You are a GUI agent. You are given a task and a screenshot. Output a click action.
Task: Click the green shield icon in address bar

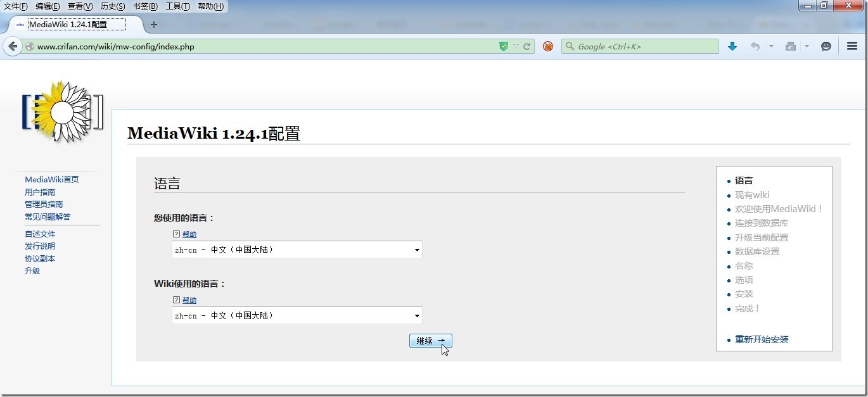(x=504, y=46)
